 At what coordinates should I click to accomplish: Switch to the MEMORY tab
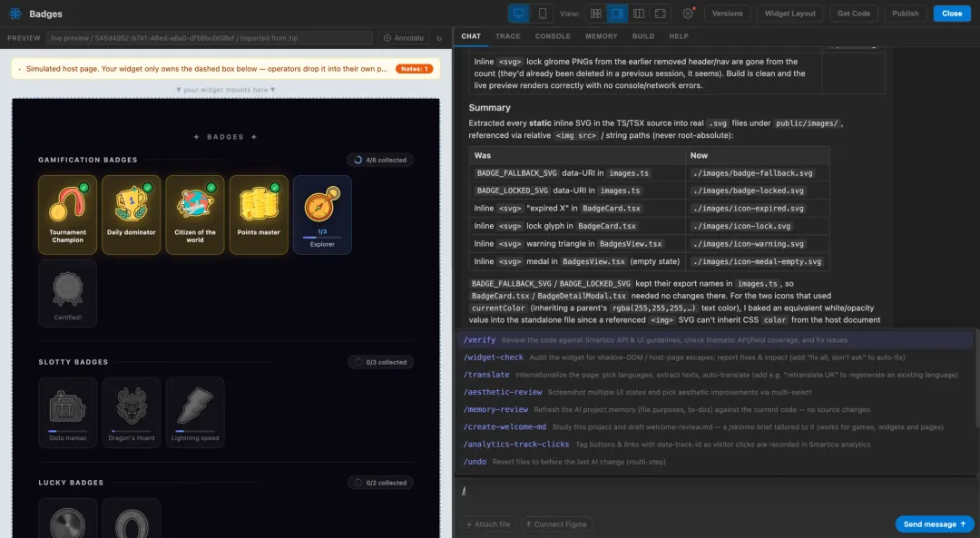pos(602,36)
